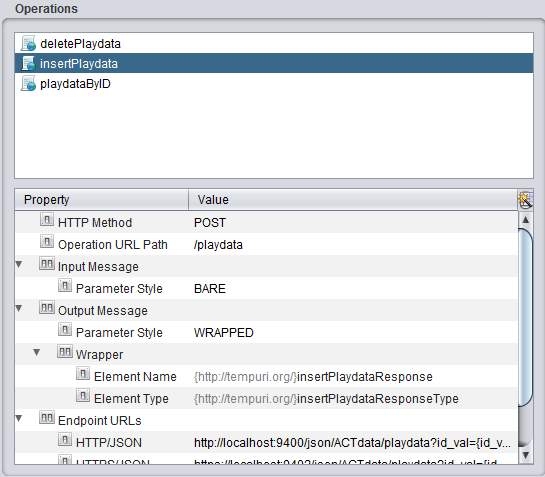Click the playdataByID operation icon

[x=28, y=83]
